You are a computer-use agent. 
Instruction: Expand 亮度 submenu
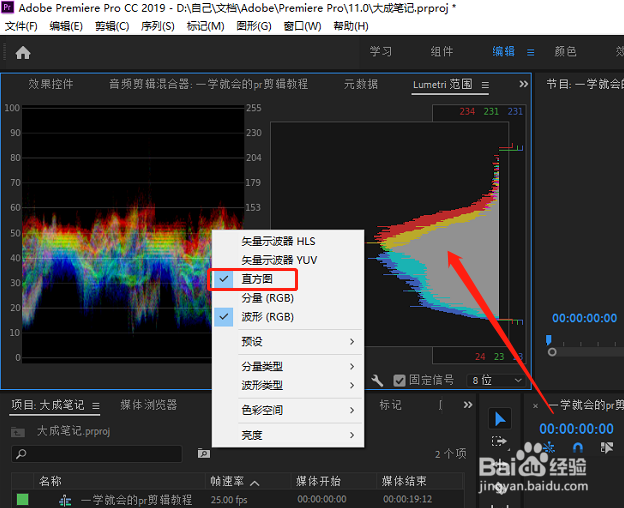[x=288, y=435]
